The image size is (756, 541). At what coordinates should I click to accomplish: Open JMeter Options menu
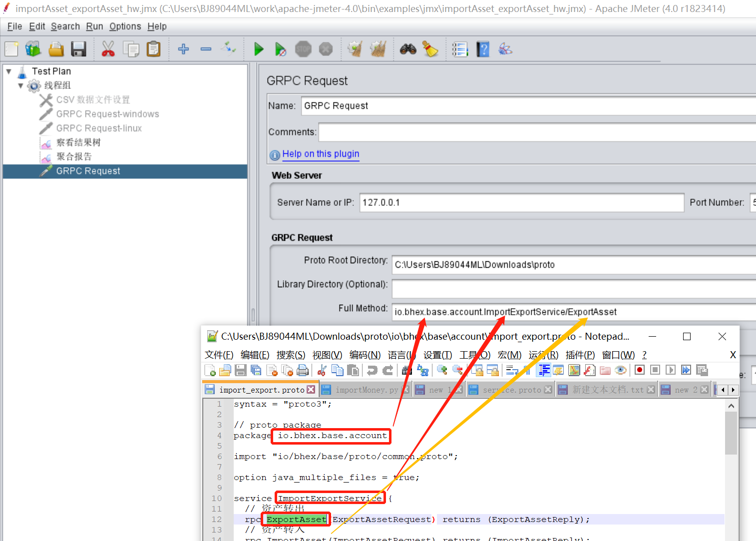[125, 26]
